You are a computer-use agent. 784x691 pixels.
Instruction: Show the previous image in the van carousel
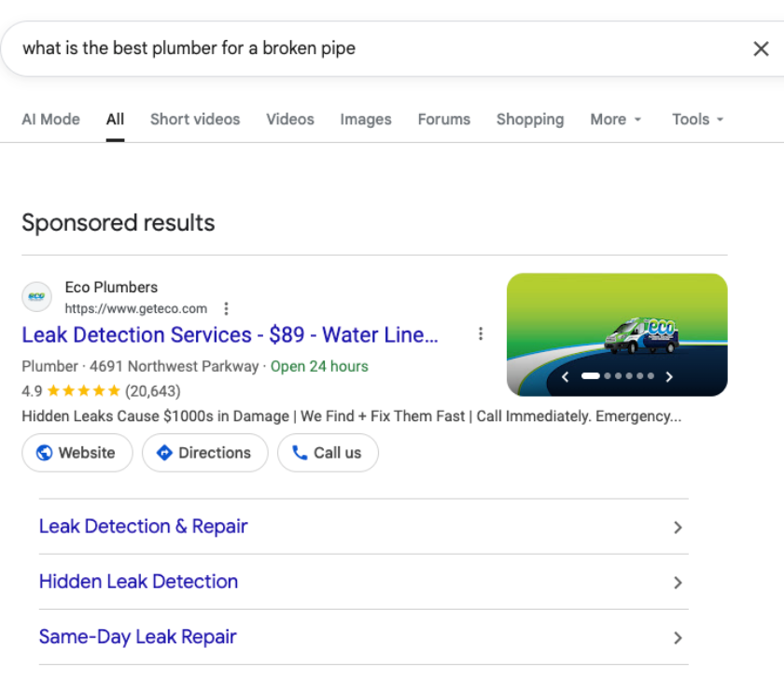(x=566, y=376)
